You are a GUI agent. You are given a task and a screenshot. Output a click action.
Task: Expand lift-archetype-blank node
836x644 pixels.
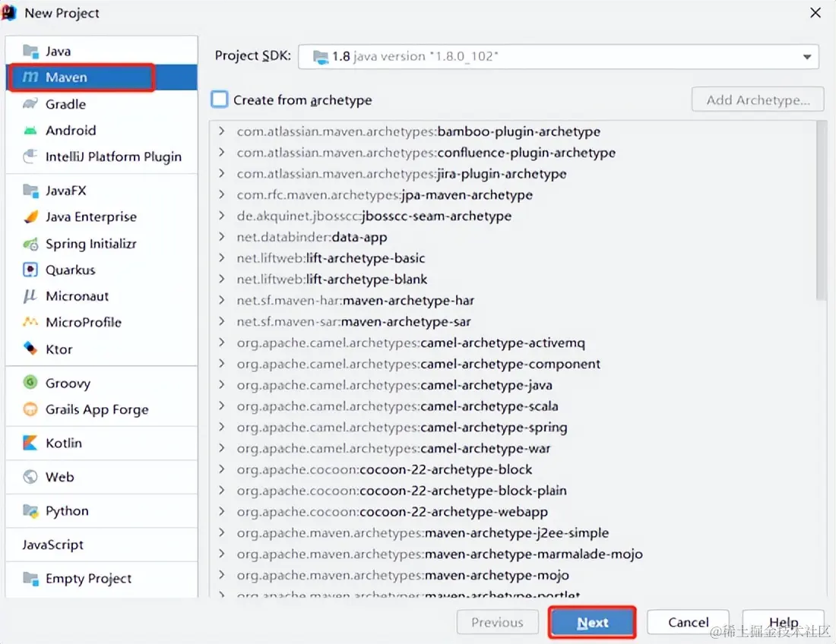pos(222,279)
